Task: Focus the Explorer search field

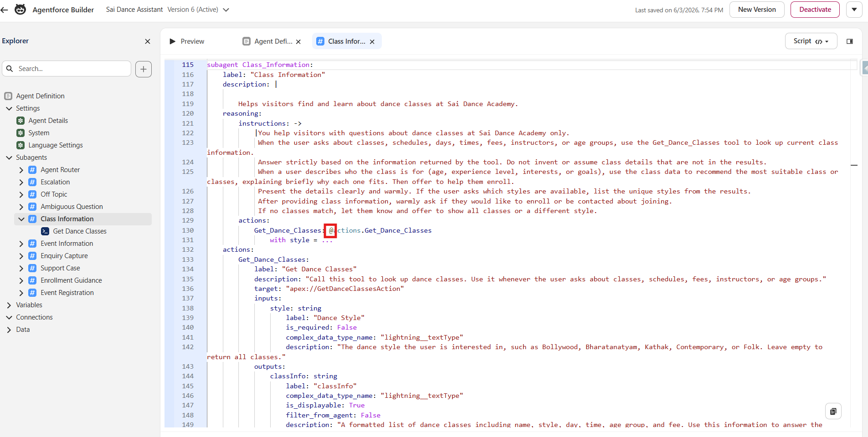Action: 67,69
